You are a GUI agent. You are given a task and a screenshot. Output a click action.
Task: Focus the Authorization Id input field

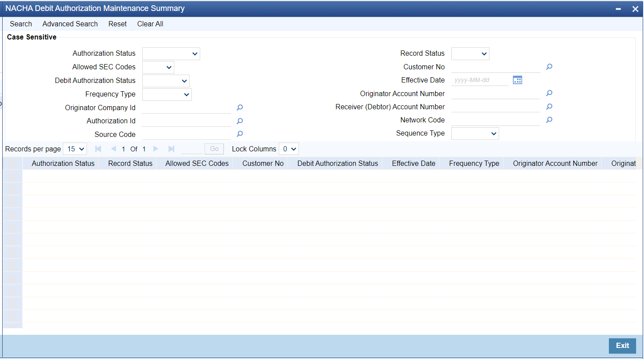coord(187,121)
